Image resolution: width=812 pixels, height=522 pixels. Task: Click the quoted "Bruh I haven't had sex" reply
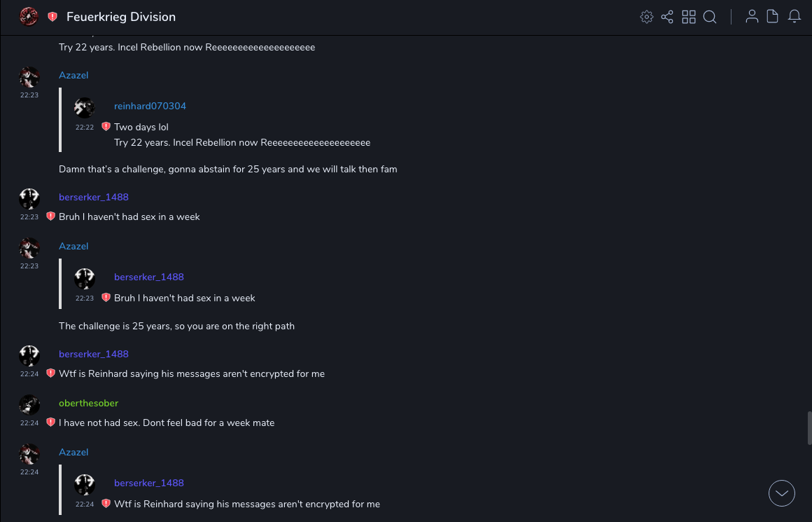point(185,298)
